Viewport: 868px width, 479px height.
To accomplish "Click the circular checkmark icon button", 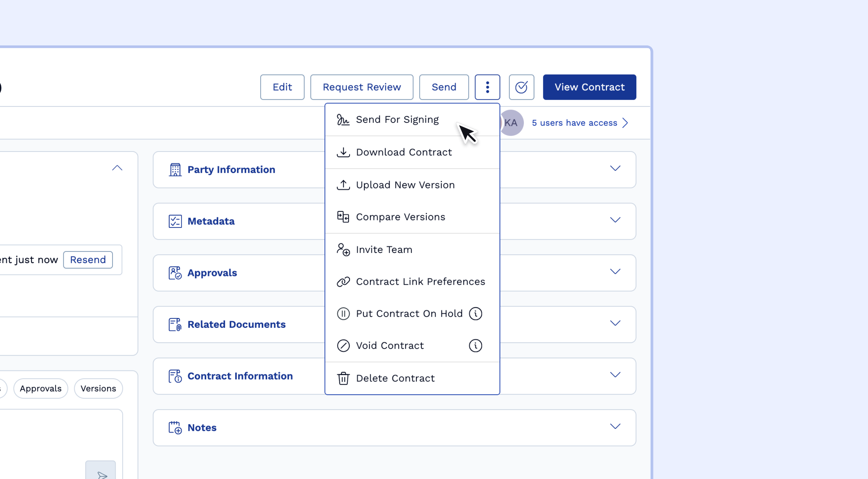I will pos(521,87).
